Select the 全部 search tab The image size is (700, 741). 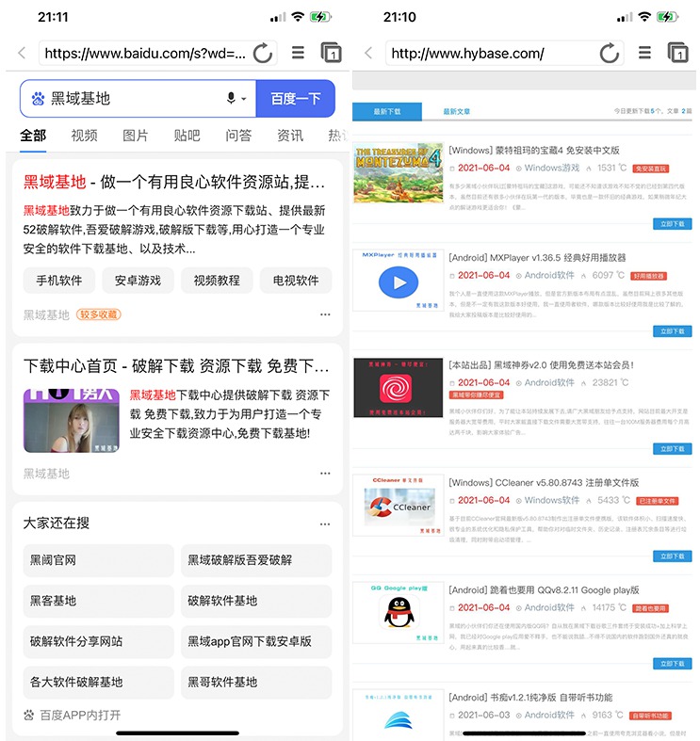tap(33, 136)
